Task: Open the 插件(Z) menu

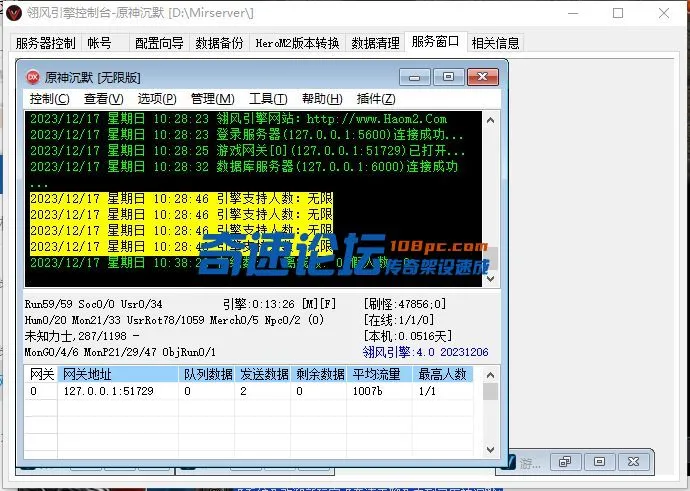Action: [x=376, y=99]
